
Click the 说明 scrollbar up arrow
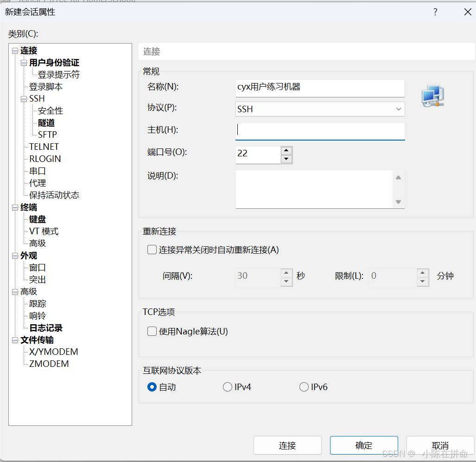coord(399,177)
